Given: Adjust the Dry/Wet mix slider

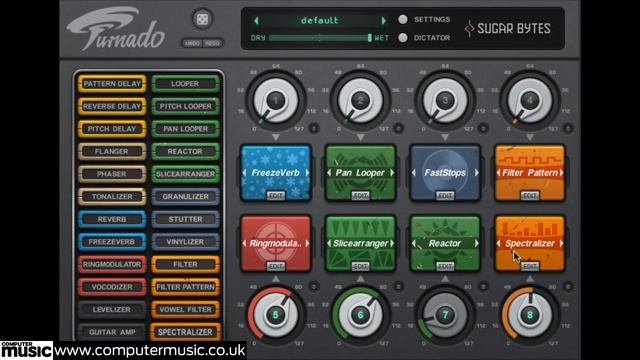Looking at the screenshot, I should coord(320,38).
